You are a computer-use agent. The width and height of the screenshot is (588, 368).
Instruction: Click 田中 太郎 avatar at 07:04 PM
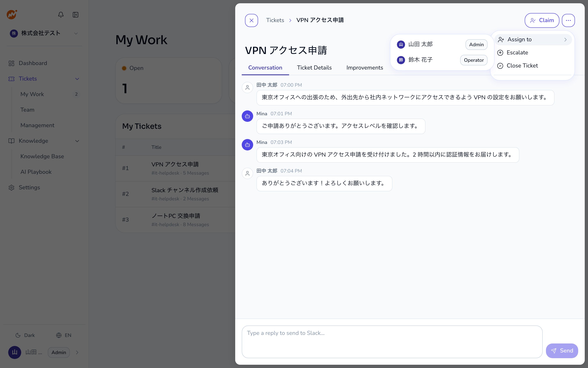[247, 174]
